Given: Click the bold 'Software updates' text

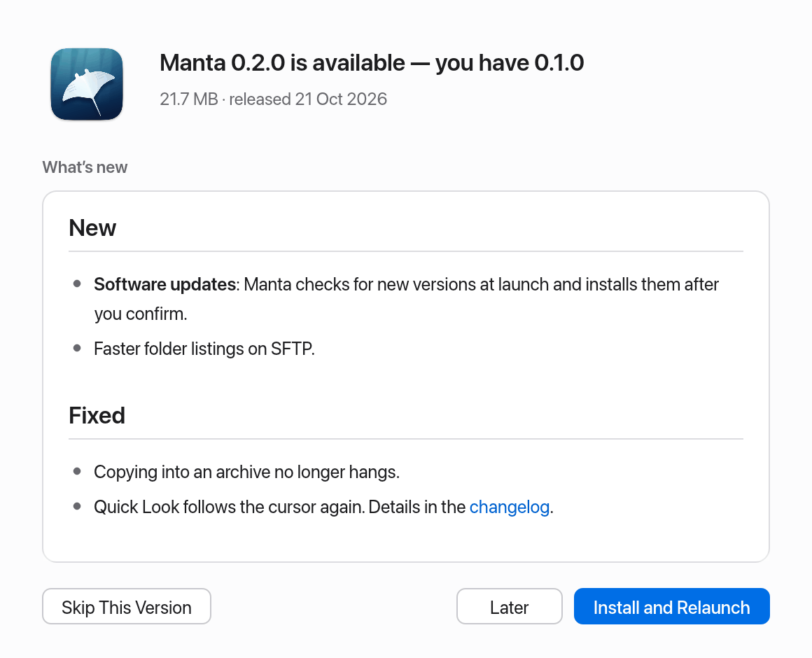Looking at the screenshot, I should coord(164,284).
